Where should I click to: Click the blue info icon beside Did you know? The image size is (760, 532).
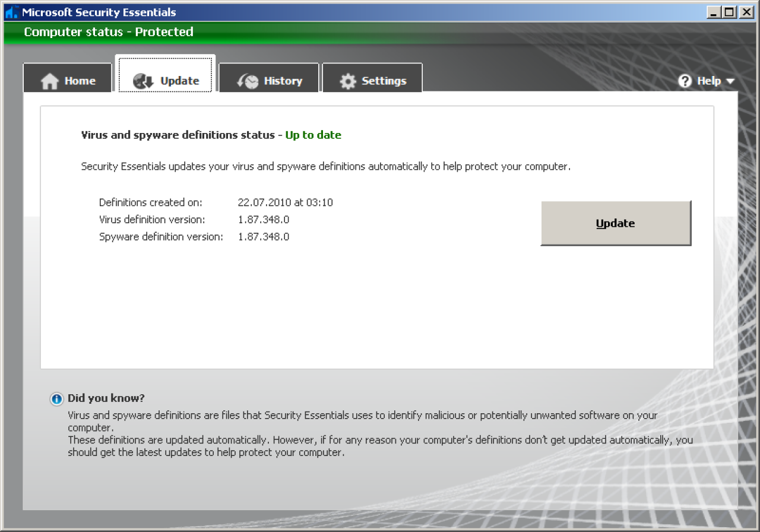click(x=56, y=399)
